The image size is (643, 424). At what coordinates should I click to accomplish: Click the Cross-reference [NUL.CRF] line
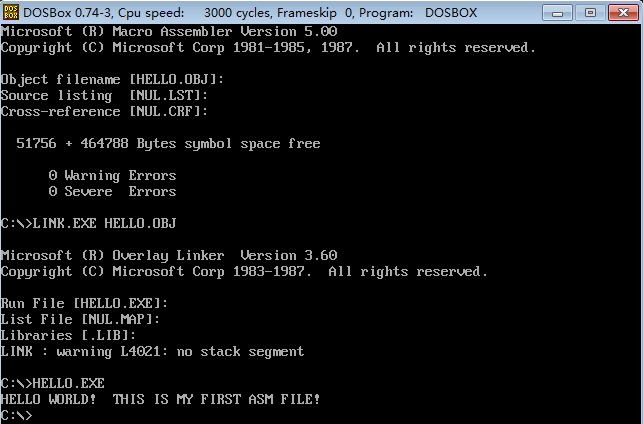coord(104,112)
